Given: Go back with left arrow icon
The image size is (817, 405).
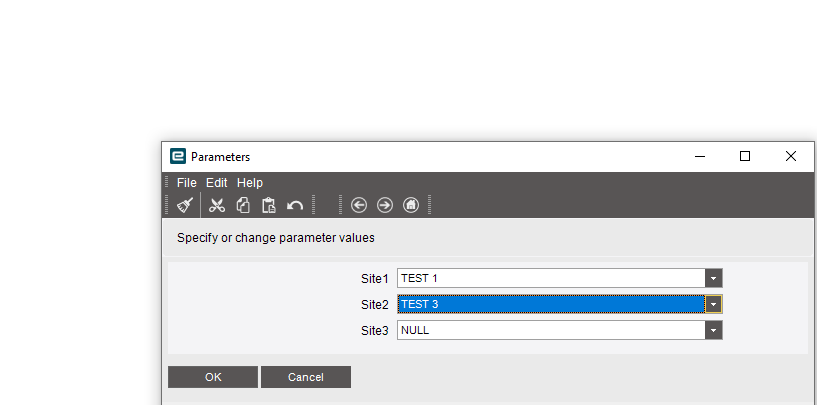Looking at the screenshot, I should point(359,205).
